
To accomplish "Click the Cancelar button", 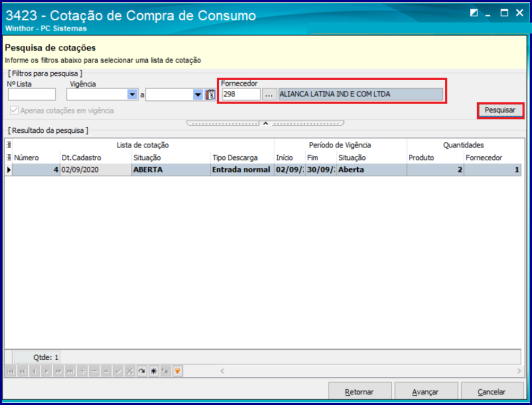I will coord(492,392).
